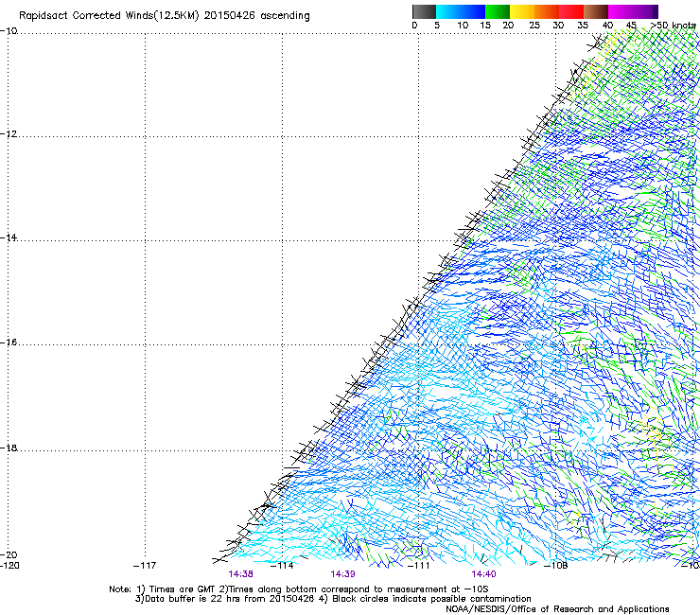Click the purple '14:40' time stamp

coord(483,574)
